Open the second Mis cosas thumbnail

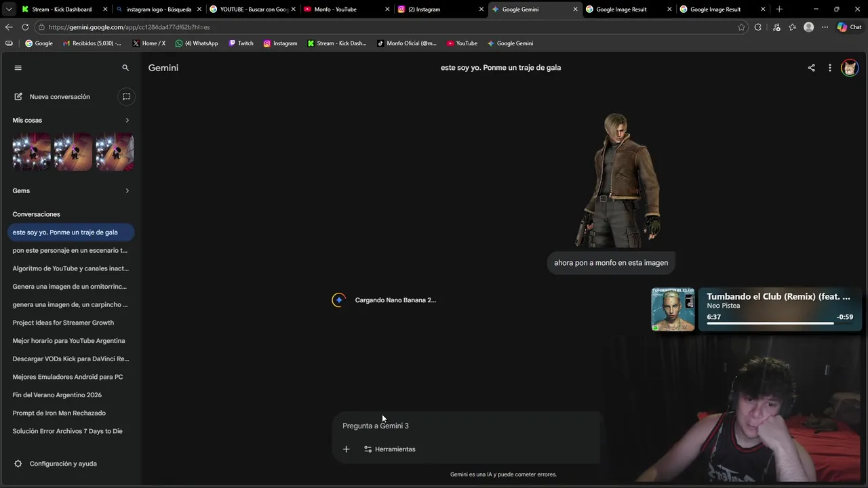coord(73,152)
